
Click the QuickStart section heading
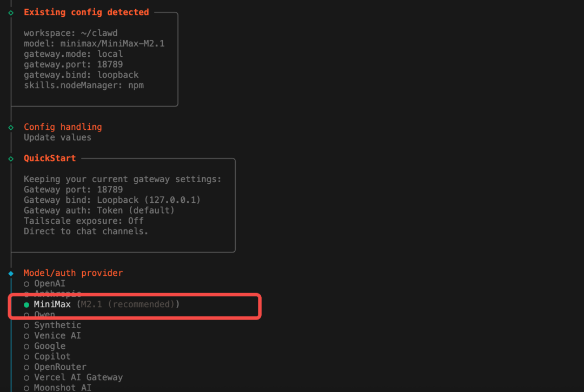point(50,158)
